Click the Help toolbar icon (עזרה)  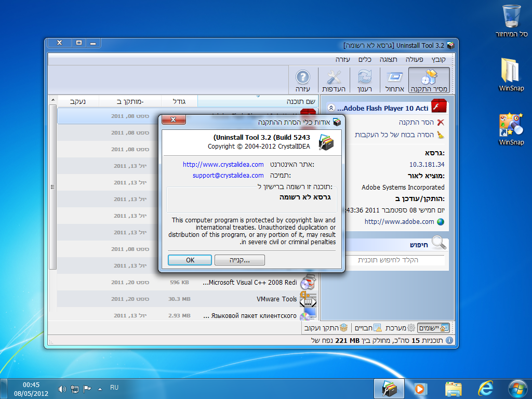pos(303,81)
